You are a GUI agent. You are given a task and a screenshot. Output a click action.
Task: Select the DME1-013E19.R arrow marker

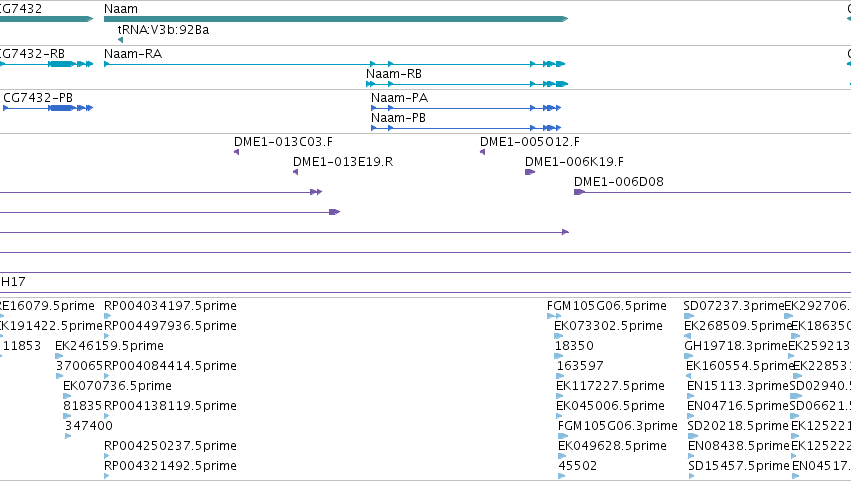(295, 172)
